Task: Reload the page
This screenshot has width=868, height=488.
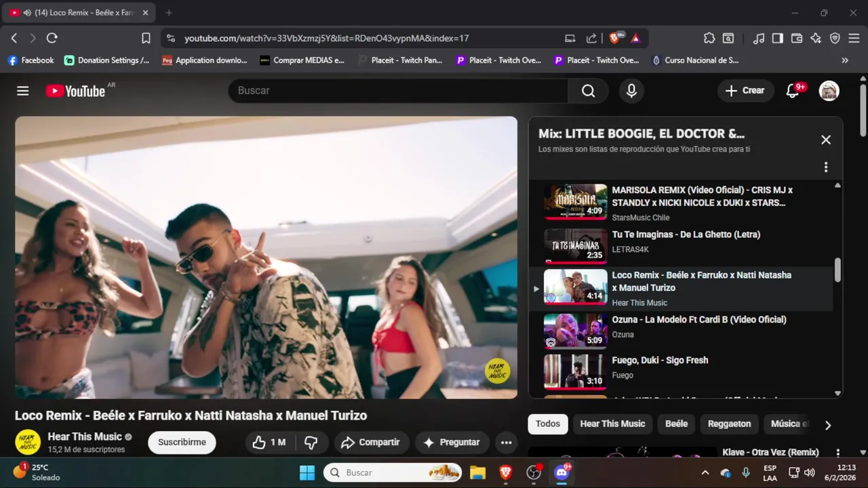Action: tap(52, 39)
